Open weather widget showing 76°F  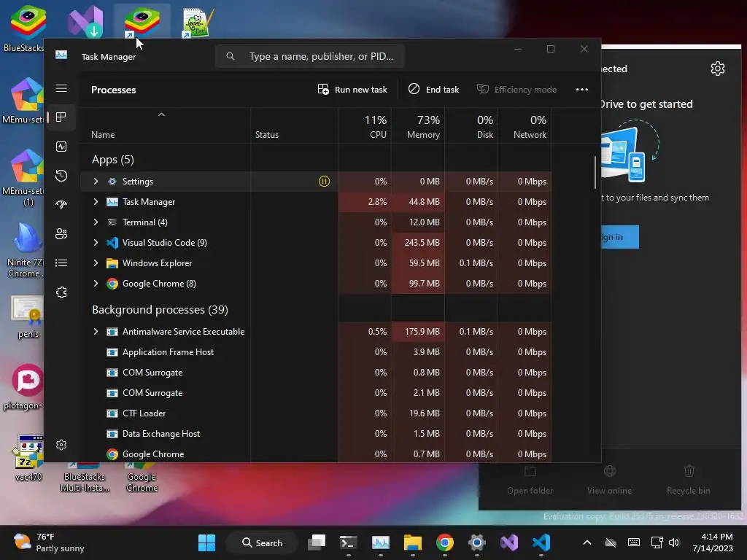click(49, 542)
